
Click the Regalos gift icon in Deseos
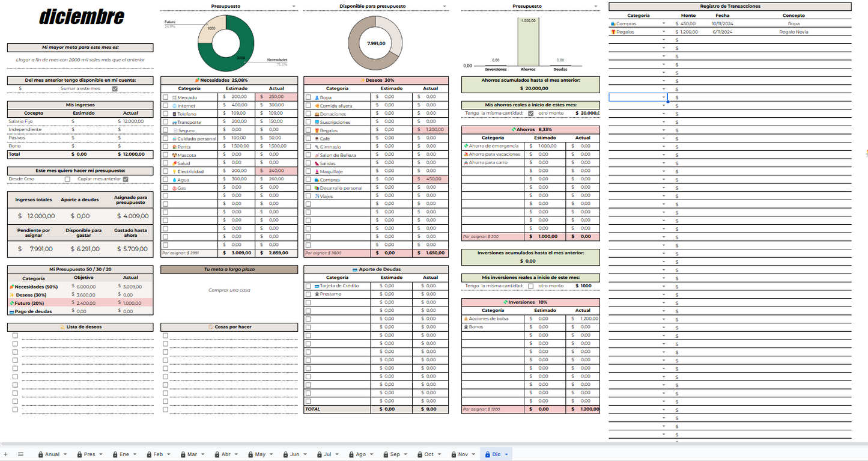point(317,130)
